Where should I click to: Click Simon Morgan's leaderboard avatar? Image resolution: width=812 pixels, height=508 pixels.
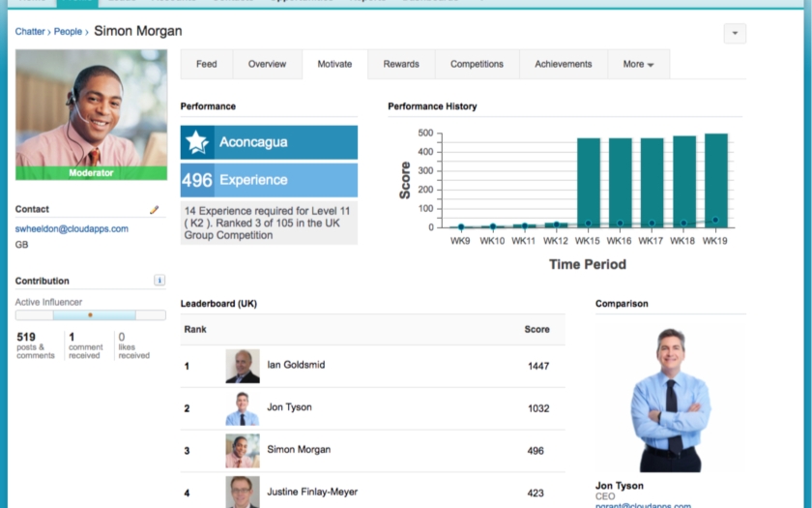point(243,451)
